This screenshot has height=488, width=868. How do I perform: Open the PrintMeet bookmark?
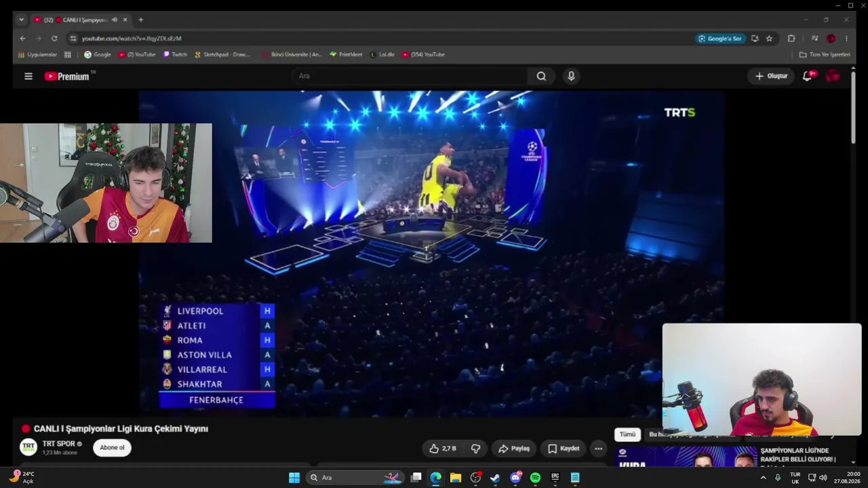pos(346,54)
